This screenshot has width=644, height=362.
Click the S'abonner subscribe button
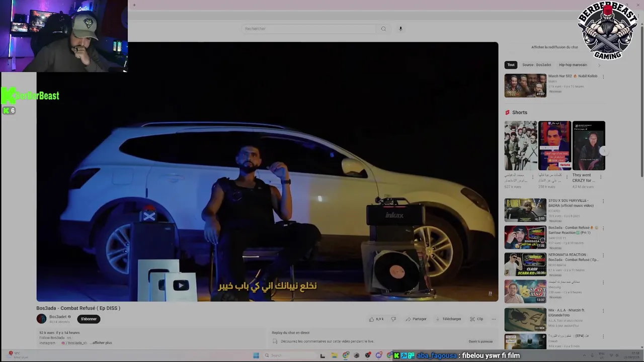89,319
